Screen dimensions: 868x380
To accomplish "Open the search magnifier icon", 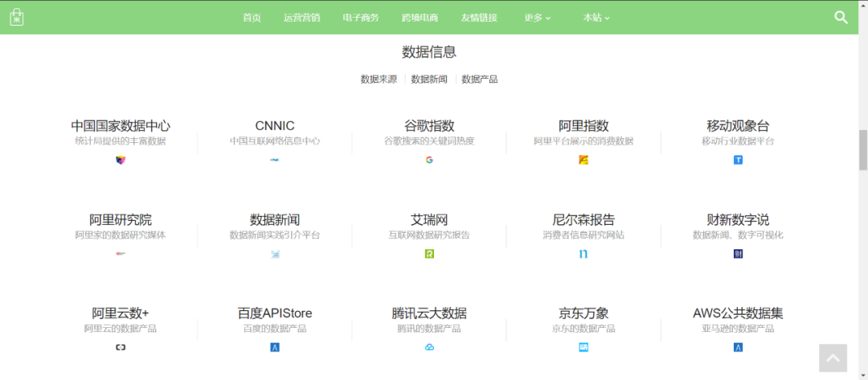I will click(x=841, y=18).
